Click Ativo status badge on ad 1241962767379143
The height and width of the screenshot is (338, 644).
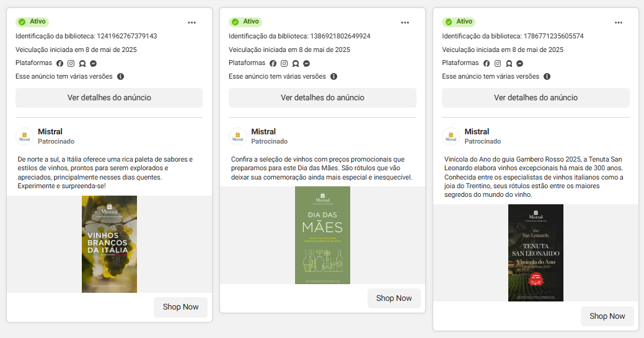point(32,21)
